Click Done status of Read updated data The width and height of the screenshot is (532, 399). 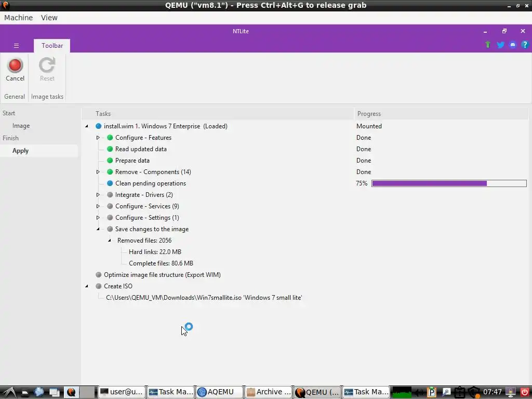pyautogui.click(x=363, y=149)
